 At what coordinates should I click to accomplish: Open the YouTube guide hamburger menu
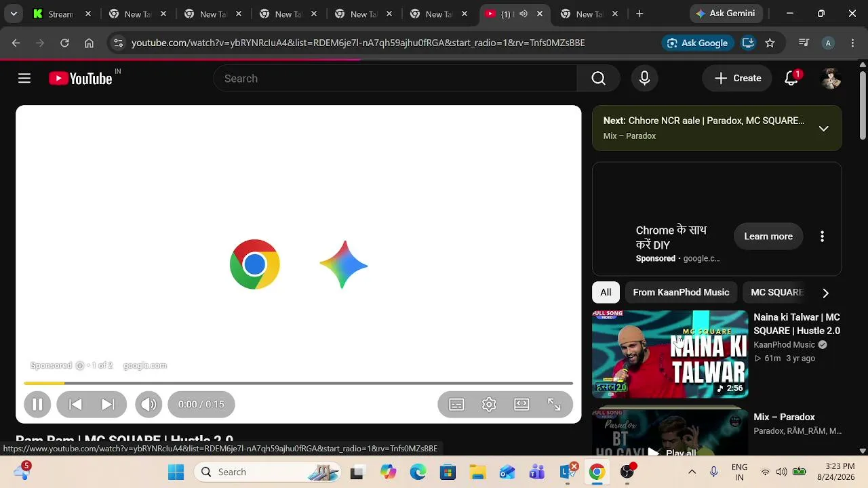point(24,79)
